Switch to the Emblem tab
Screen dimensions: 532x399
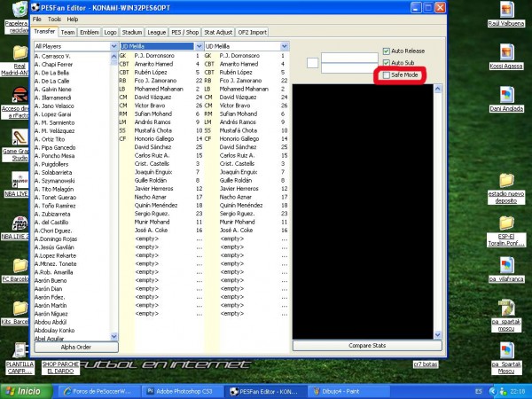90,32
